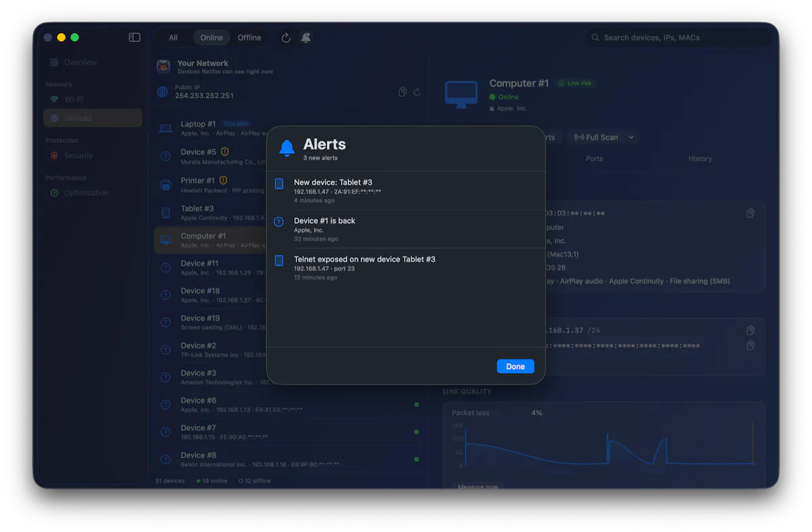Copy the masked IPv6 address
Viewport: 812px width, 532px height.
[750, 346]
